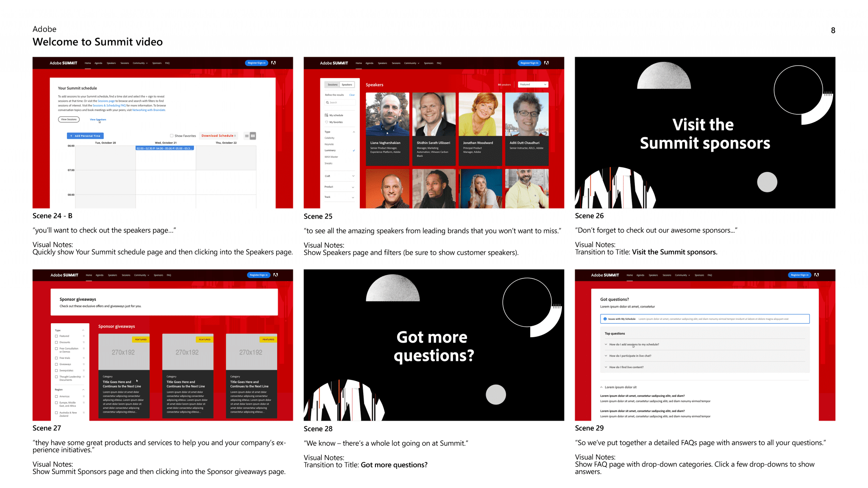Open Shidhin Sarath Ullisseri speaker card
The height and width of the screenshot is (488, 868).
(x=434, y=129)
